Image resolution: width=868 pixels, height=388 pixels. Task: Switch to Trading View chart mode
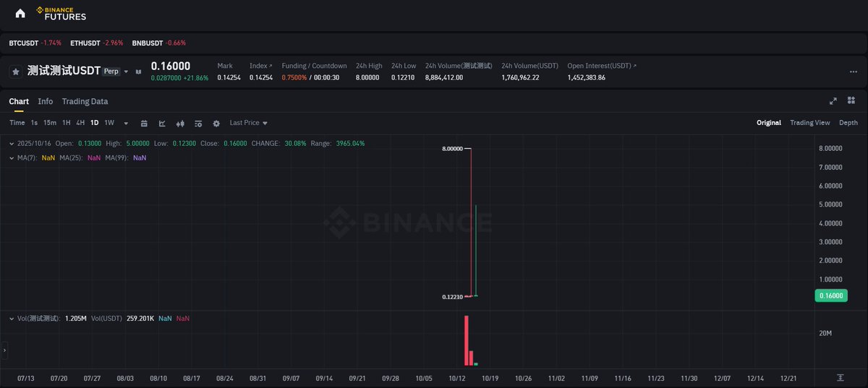pyautogui.click(x=809, y=123)
